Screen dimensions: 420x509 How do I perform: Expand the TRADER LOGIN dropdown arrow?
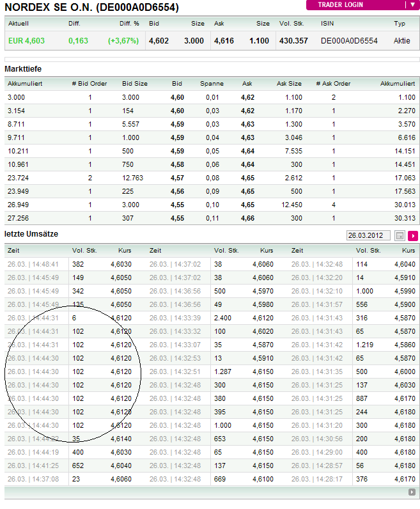point(412,5)
